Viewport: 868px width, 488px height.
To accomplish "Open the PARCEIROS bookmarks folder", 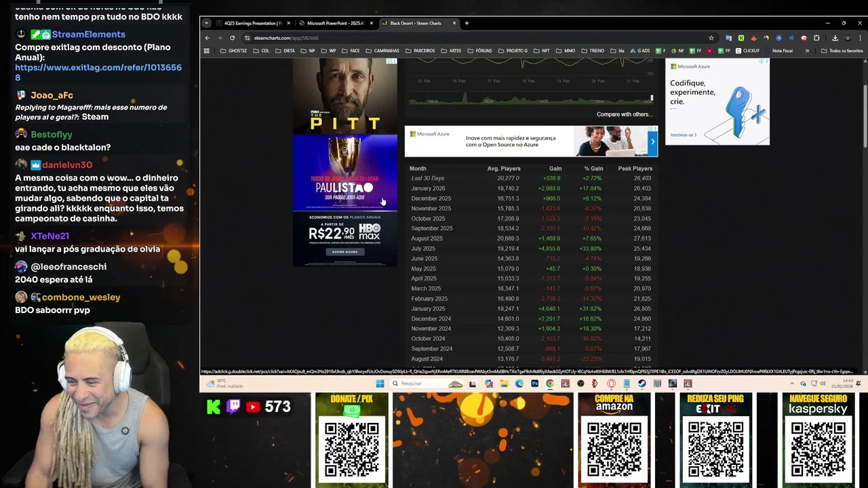I will [x=420, y=51].
